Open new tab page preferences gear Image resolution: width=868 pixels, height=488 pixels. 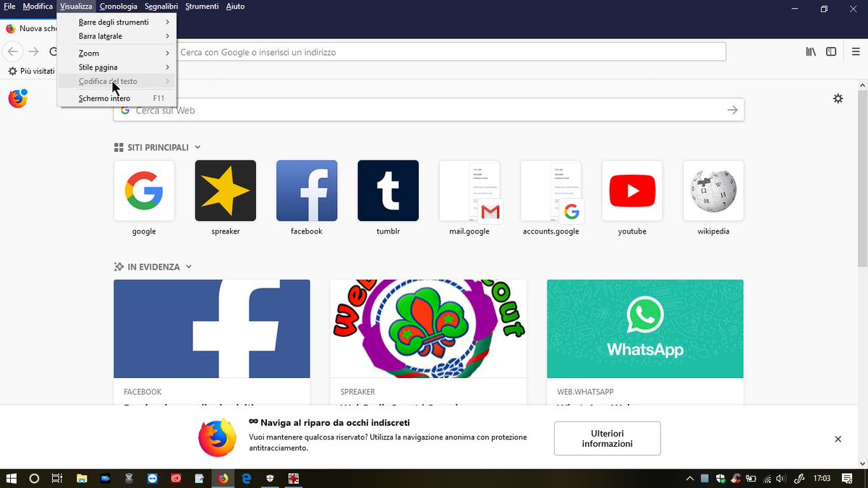click(x=838, y=98)
